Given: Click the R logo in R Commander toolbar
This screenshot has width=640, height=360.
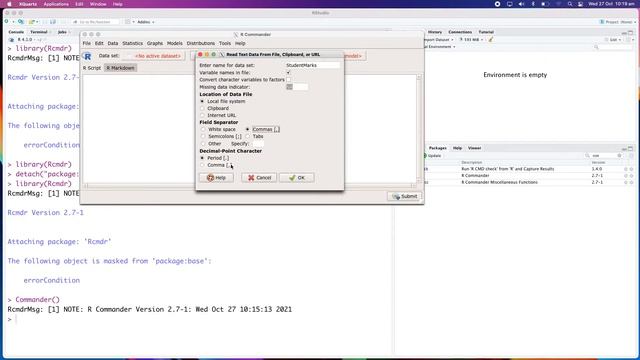Looking at the screenshot, I should (x=87, y=56).
